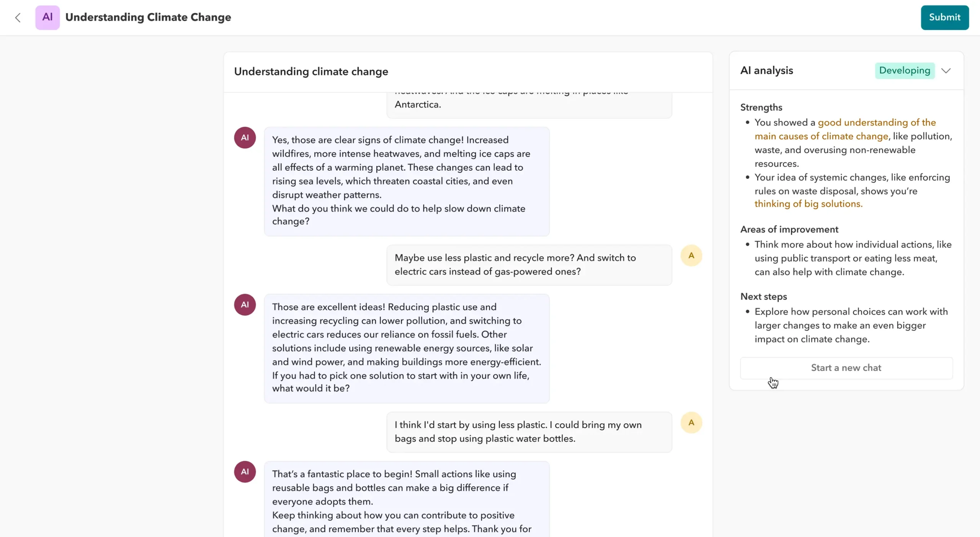Click the back arrow in the header

18,18
